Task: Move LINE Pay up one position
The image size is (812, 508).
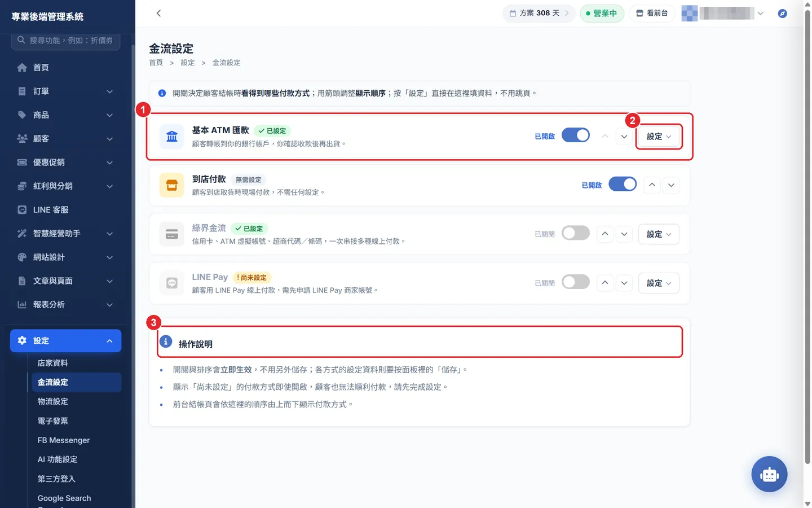Action: point(605,283)
